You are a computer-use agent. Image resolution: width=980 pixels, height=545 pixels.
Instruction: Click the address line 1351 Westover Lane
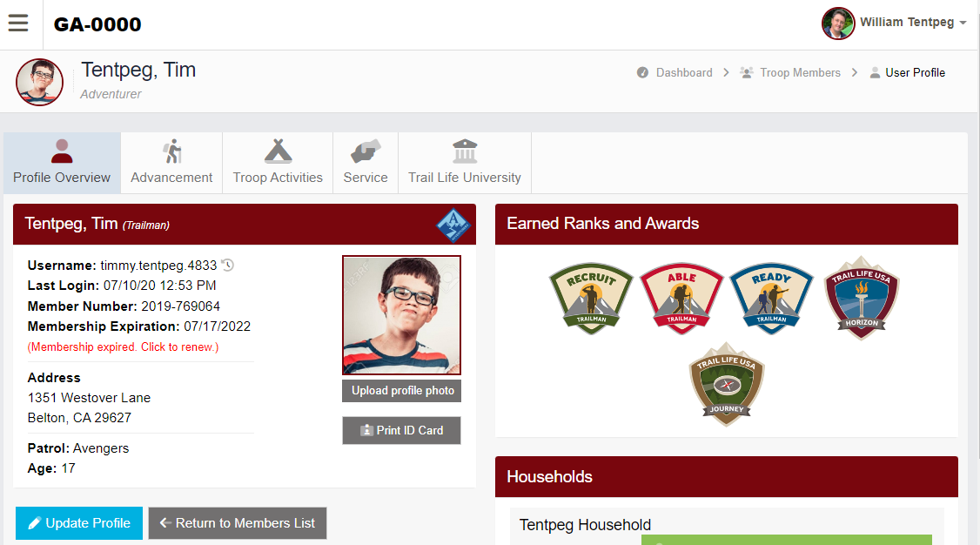[89, 398]
